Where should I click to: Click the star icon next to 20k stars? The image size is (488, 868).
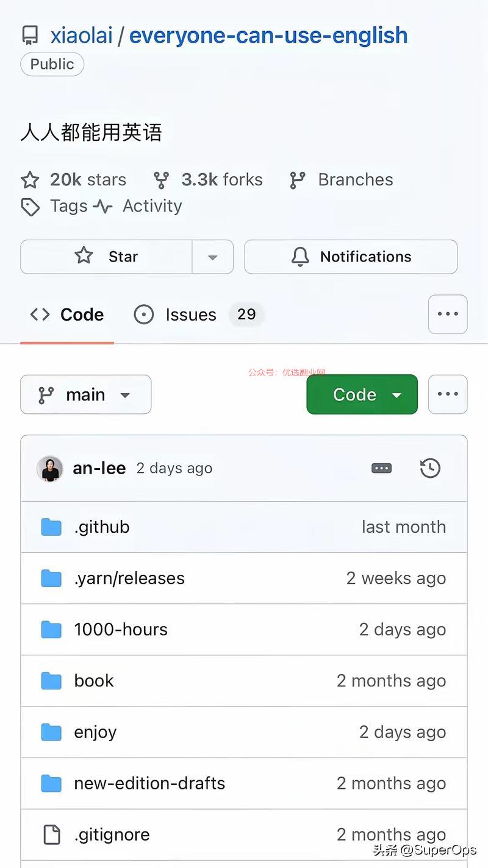(30, 180)
